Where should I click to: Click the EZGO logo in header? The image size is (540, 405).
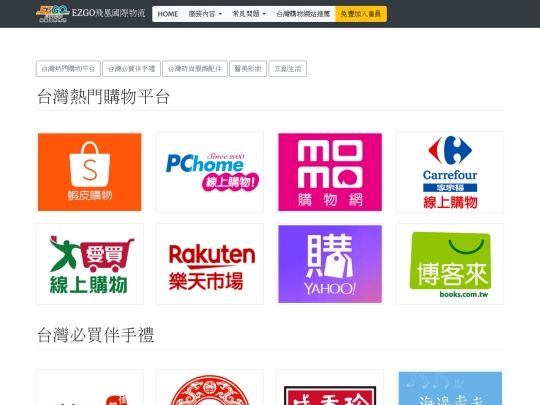[53, 14]
